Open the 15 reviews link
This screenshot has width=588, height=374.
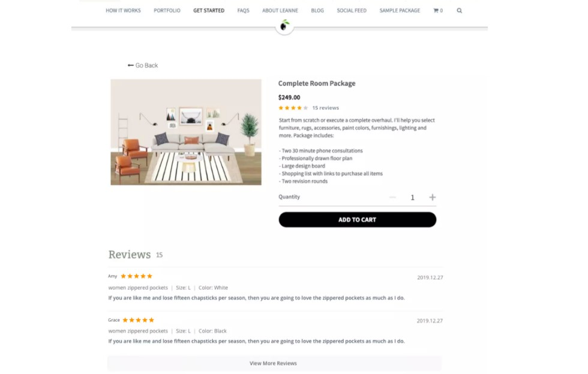pyautogui.click(x=326, y=108)
